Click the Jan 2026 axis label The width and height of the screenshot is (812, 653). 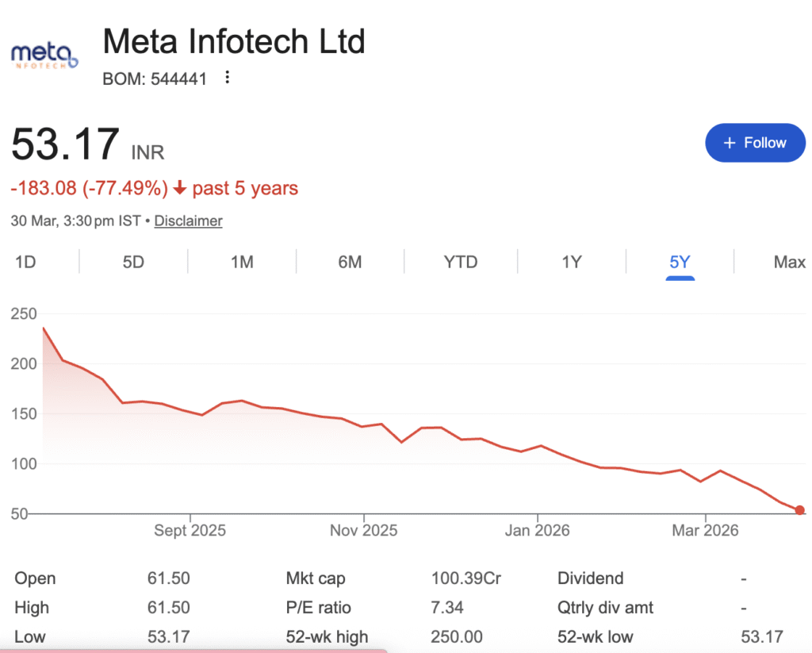537,531
